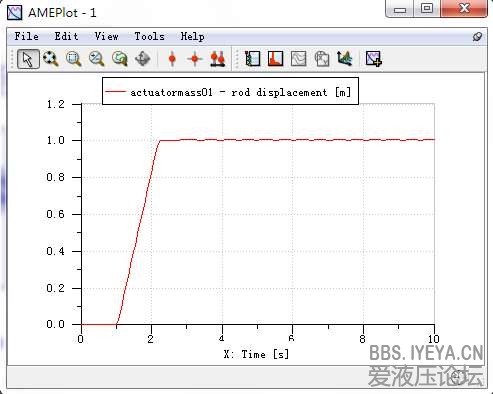Open the Edit menu
493x394 pixels.
coord(66,36)
